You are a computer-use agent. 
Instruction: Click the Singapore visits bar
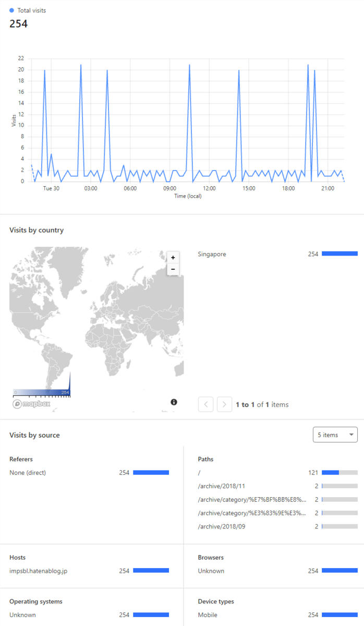(339, 254)
